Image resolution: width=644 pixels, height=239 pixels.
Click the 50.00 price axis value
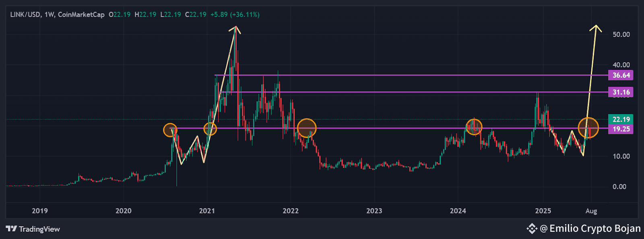[621, 35]
